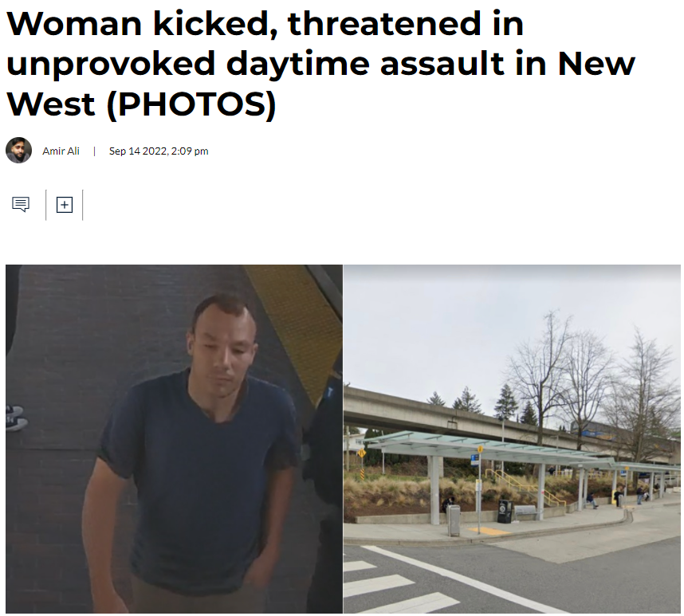This screenshot has width=684, height=616.
Task: Click the black trash bin at bus stop
Action: coord(505,512)
